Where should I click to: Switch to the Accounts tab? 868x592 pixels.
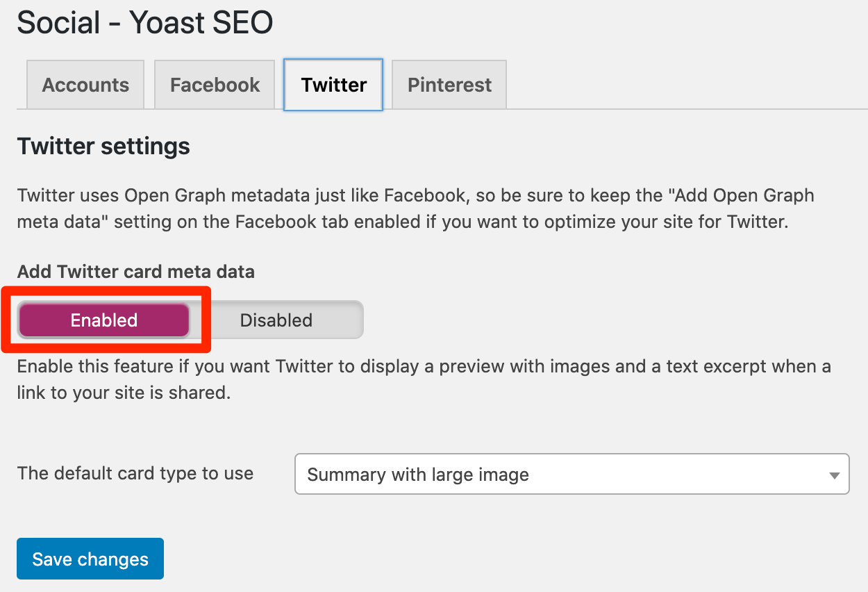tap(85, 84)
